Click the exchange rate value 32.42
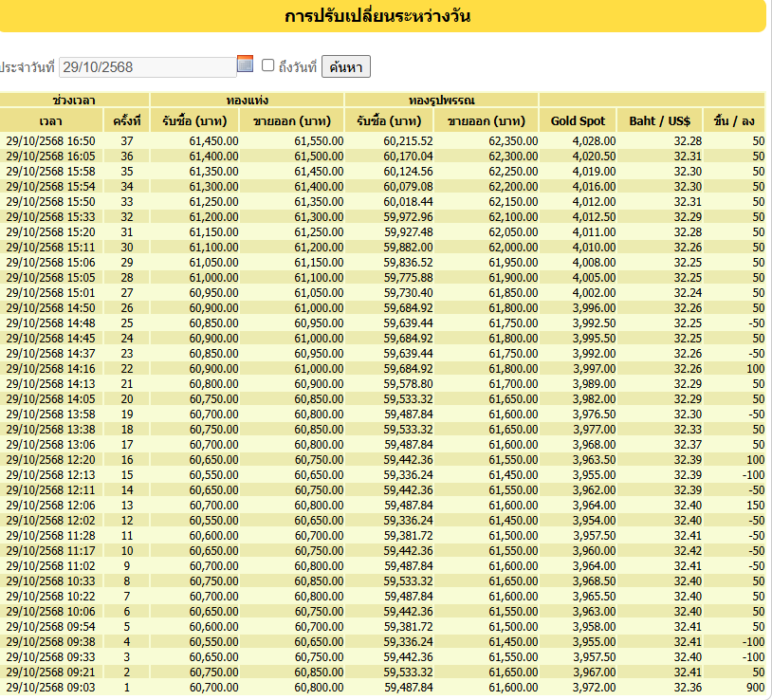 pos(688,551)
